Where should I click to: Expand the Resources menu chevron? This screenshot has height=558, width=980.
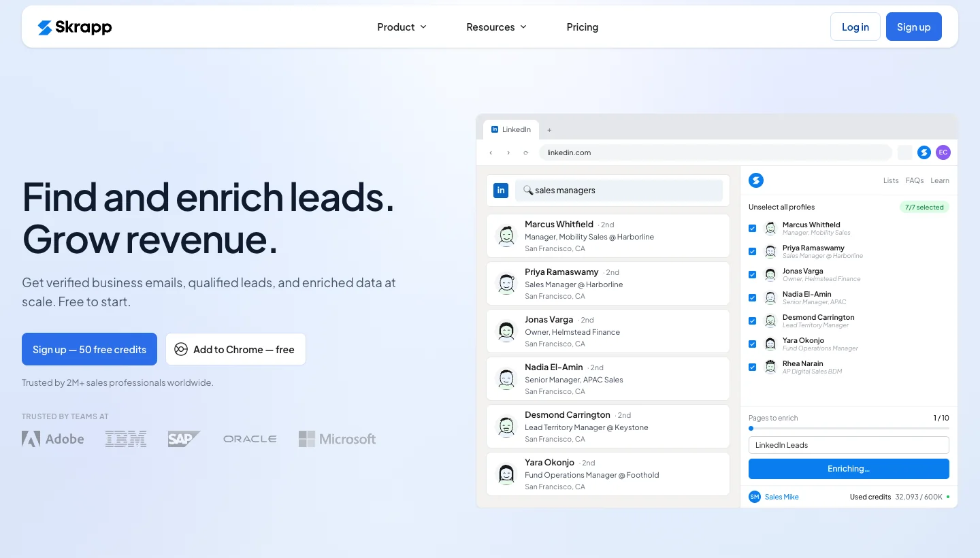pos(523,27)
